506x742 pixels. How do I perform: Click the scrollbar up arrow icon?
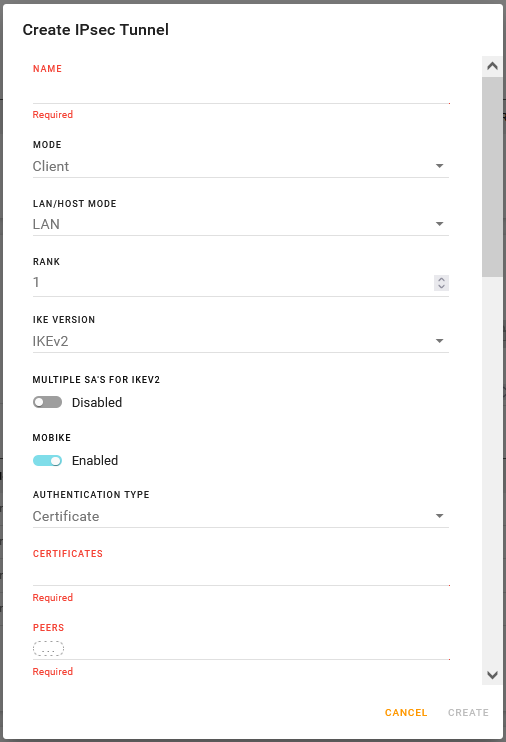coord(492,66)
